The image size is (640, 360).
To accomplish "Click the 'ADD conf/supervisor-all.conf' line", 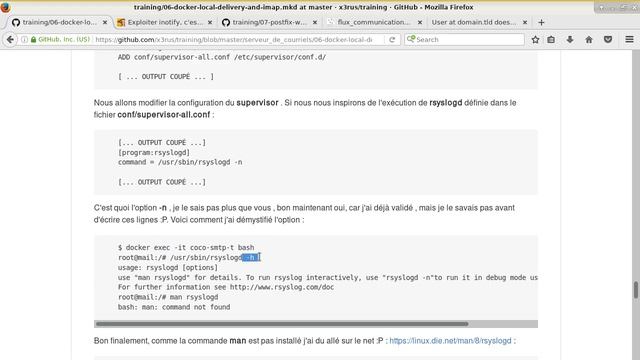I will (x=222, y=57).
